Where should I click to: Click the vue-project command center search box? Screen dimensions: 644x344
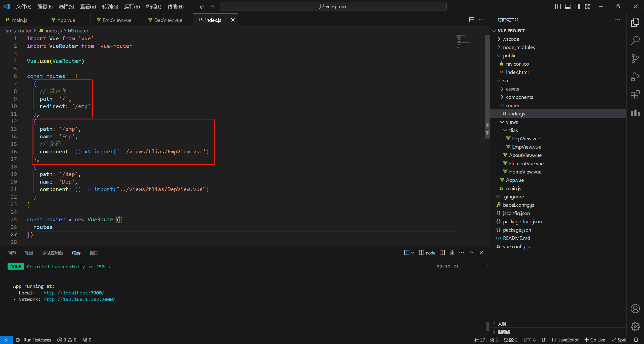coord(333,7)
